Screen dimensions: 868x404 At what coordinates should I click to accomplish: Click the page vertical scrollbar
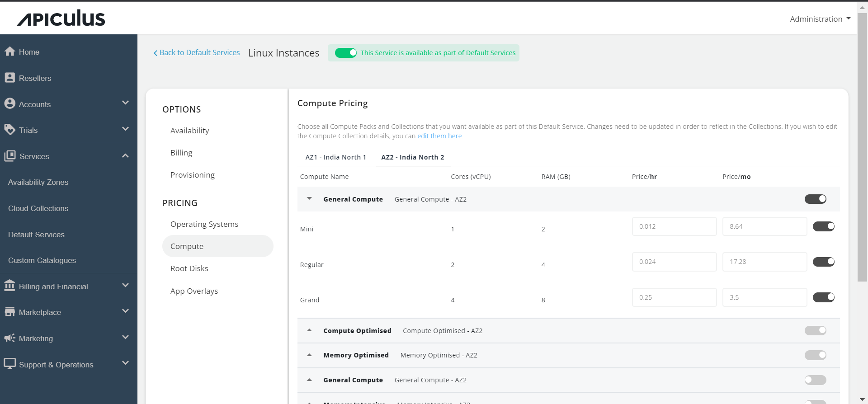[x=862, y=145]
